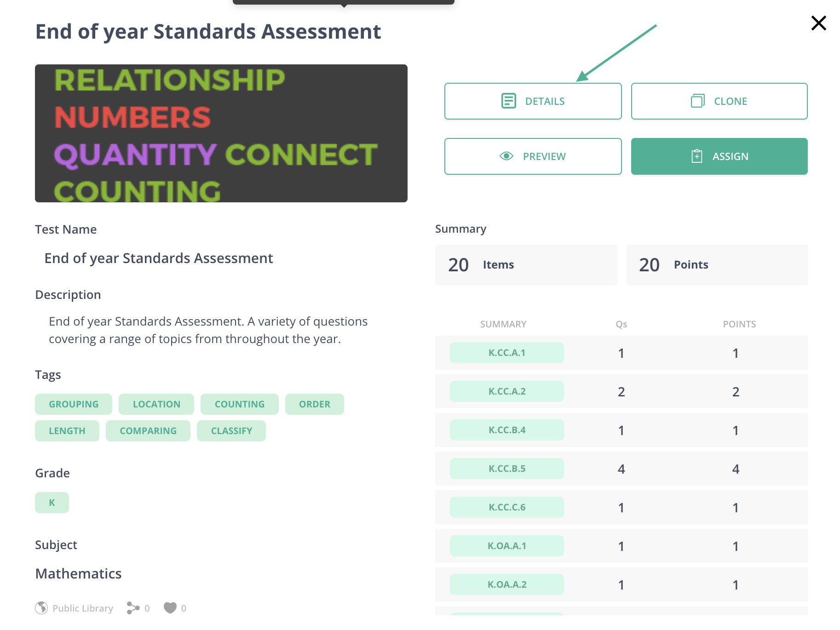Select standard K.CC.B.5
Image resolution: width=840 pixels, height=630 pixels.
click(x=506, y=469)
